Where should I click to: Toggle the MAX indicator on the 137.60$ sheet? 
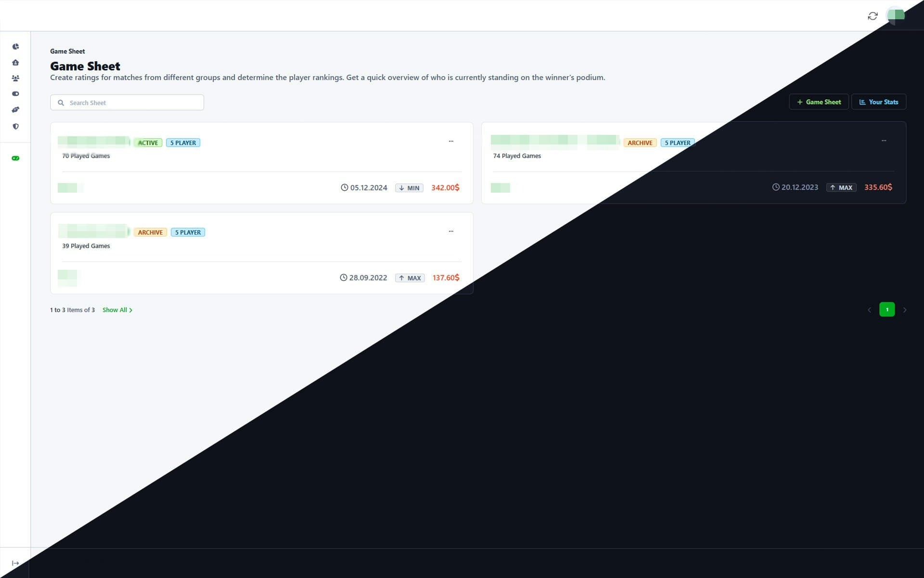click(x=410, y=278)
